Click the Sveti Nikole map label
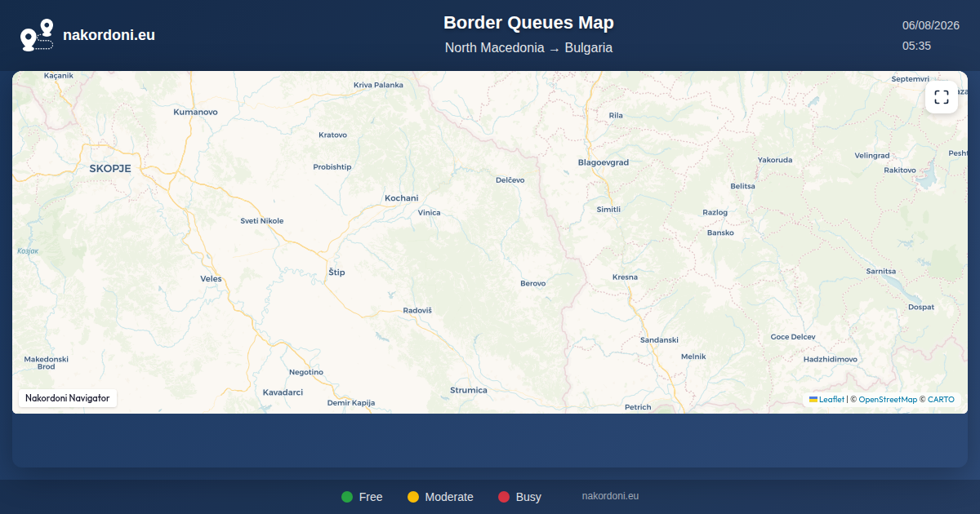Image resolution: width=980 pixels, height=514 pixels. tap(262, 221)
